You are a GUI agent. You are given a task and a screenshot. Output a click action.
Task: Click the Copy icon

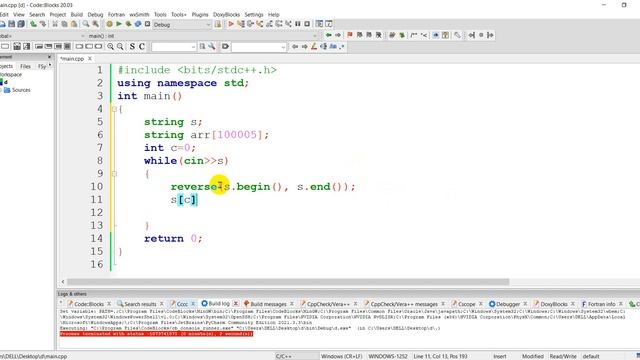pos(64,24)
